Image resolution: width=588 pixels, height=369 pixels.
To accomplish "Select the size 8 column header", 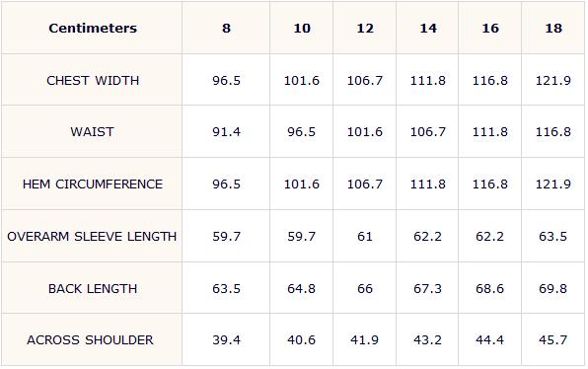I will [226, 29].
